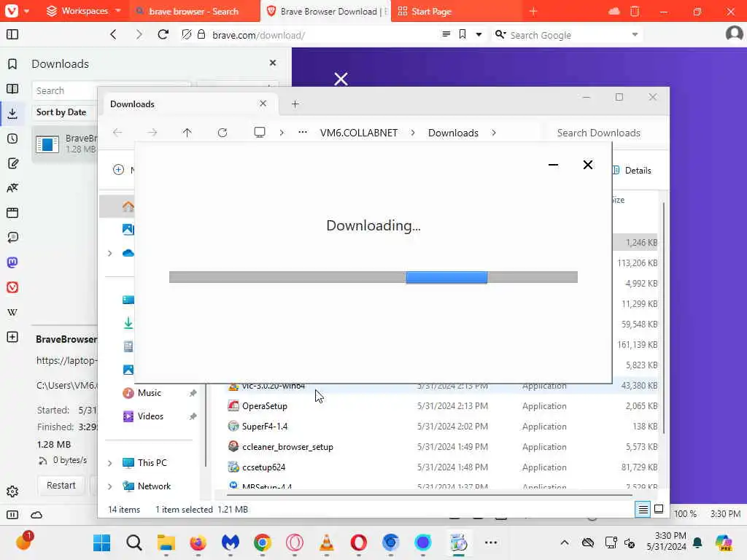This screenshot has height=560, width=747.
Task: Add a new File Explorer tab
Action: pos(295,104)
